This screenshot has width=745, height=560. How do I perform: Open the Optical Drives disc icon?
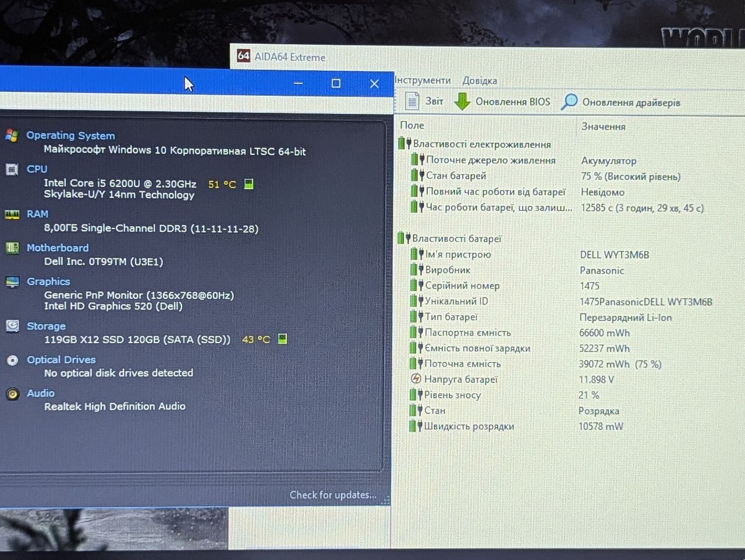click(x=12, y=360)
